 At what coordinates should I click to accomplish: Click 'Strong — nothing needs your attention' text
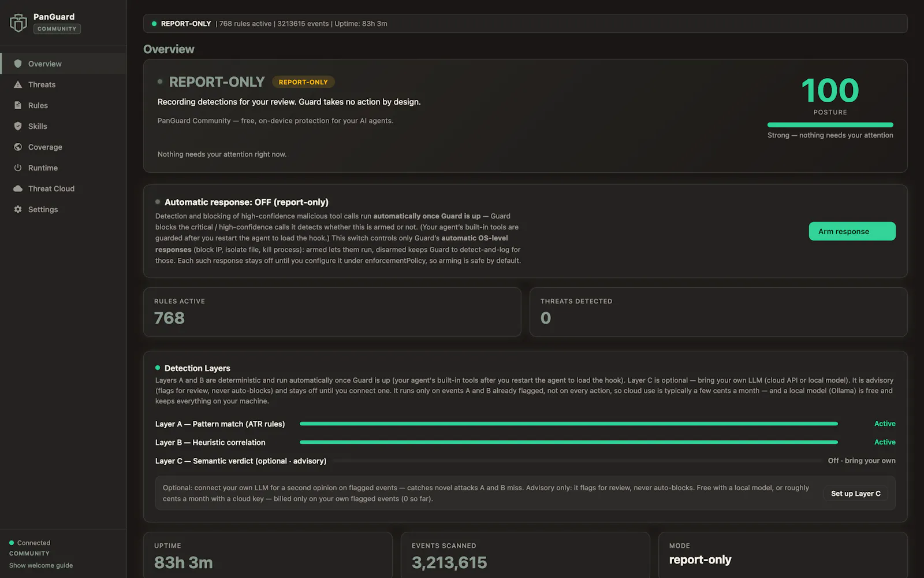point(830,135)
